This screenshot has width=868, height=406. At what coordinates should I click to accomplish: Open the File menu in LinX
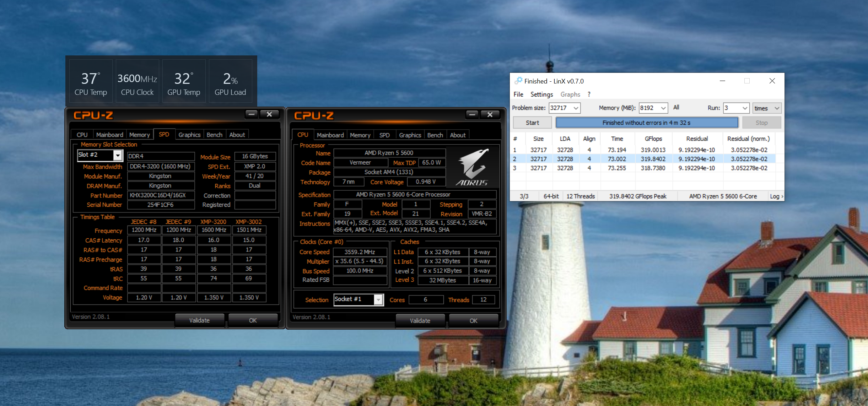[518, 94]
